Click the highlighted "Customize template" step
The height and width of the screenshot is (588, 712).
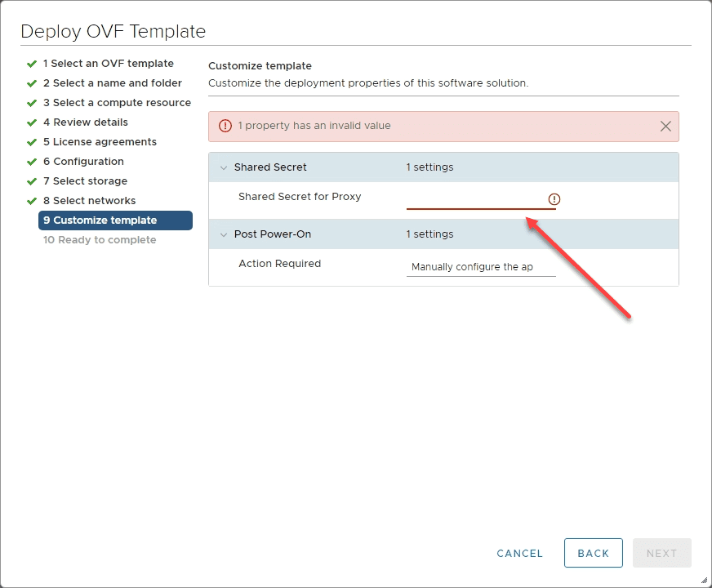[114, 220]
